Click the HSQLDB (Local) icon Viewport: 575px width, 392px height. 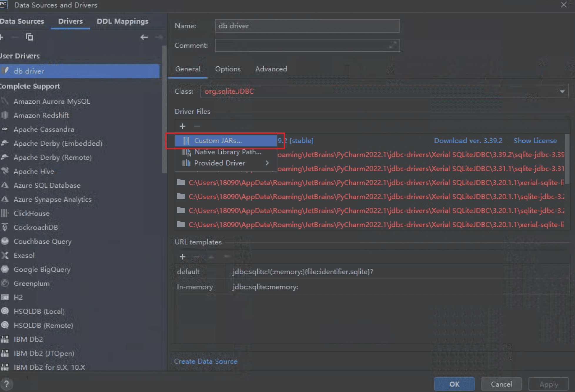(x=5, y=311)
